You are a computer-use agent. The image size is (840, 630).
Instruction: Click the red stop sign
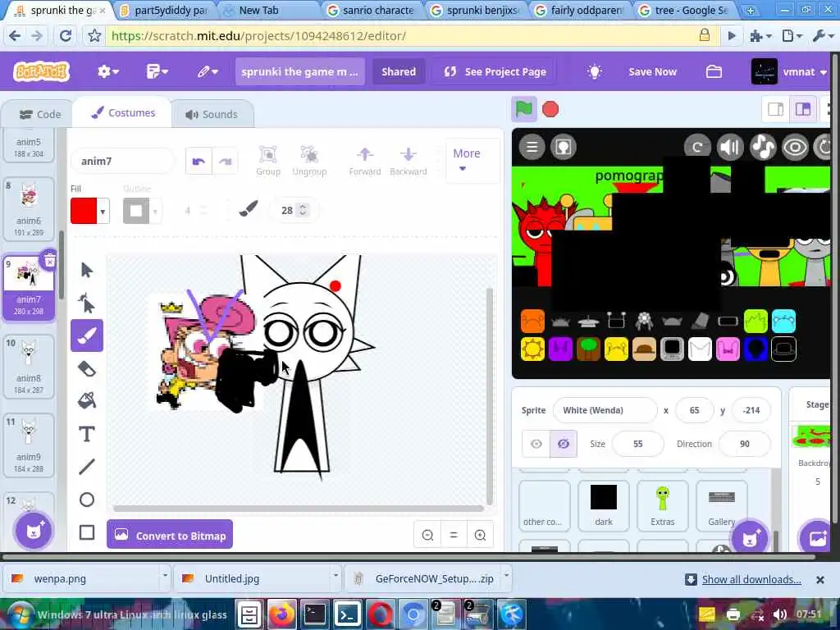point(550,109)
